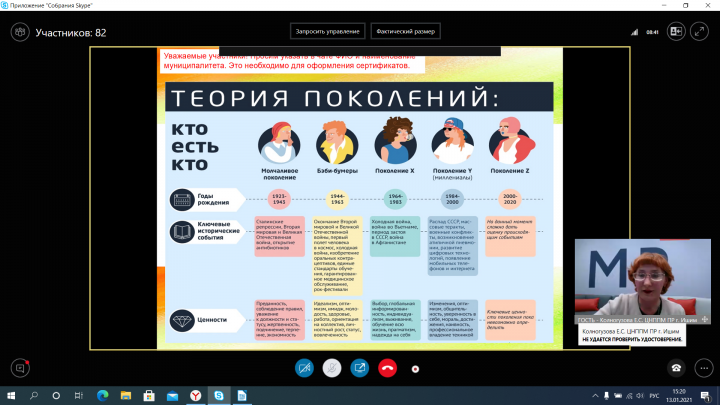Hang up with the red button
This screenshot has width=720, height=405.
click(x=387, y=368)
